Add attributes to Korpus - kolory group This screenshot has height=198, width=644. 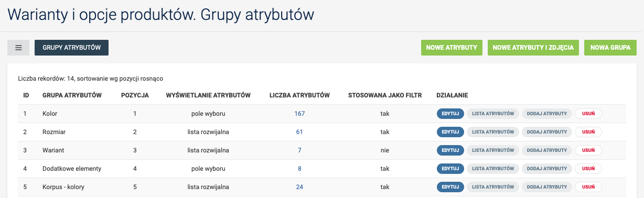[547, 187]
